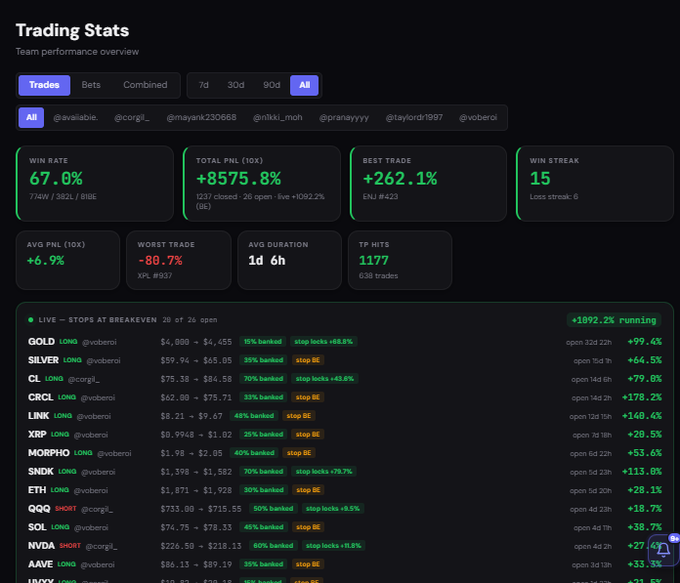Image resolution: width=680 pixels, height=583 pixels.
Task: Click the Avg PNL +6.9% card
Action: pos(68,260)
